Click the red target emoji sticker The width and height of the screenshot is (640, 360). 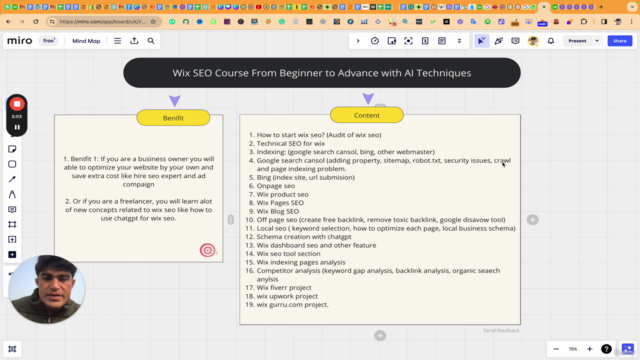pyautogui.click(x=207, y=250)
